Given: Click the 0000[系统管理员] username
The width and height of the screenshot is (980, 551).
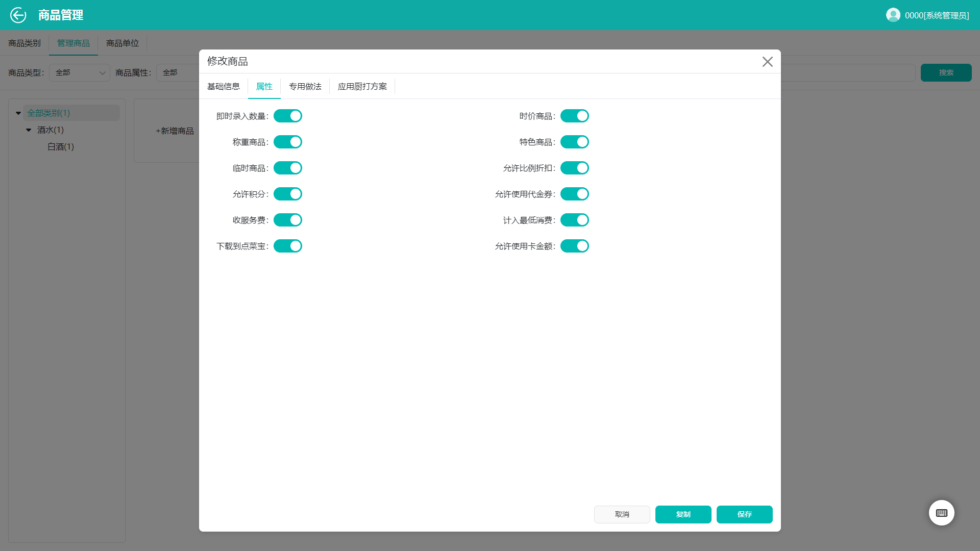Looking at the screenshot, I should click(937, 15).
